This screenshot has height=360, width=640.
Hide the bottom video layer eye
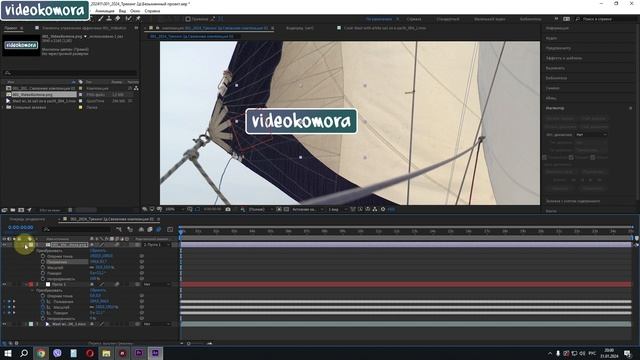(x=4, y=324)
